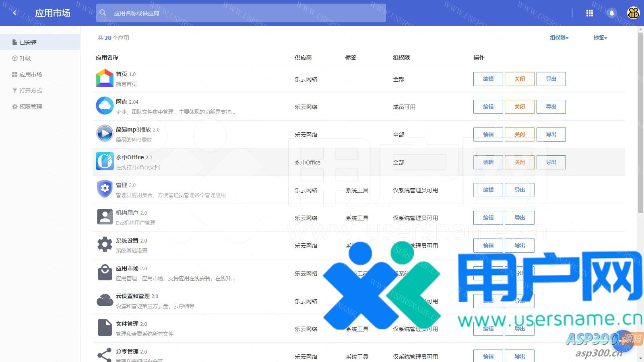Image resolution: width=644 pixels, height=362 pixels.
Task: Click the 首页 app icon
Action: 105,78
